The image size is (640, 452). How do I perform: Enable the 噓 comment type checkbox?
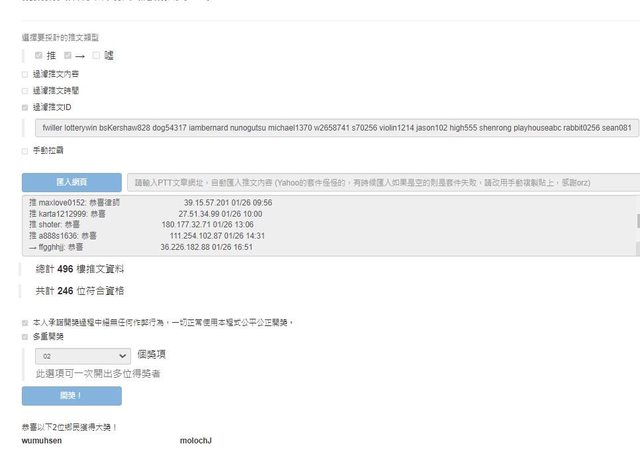click(x=96, y=56)
